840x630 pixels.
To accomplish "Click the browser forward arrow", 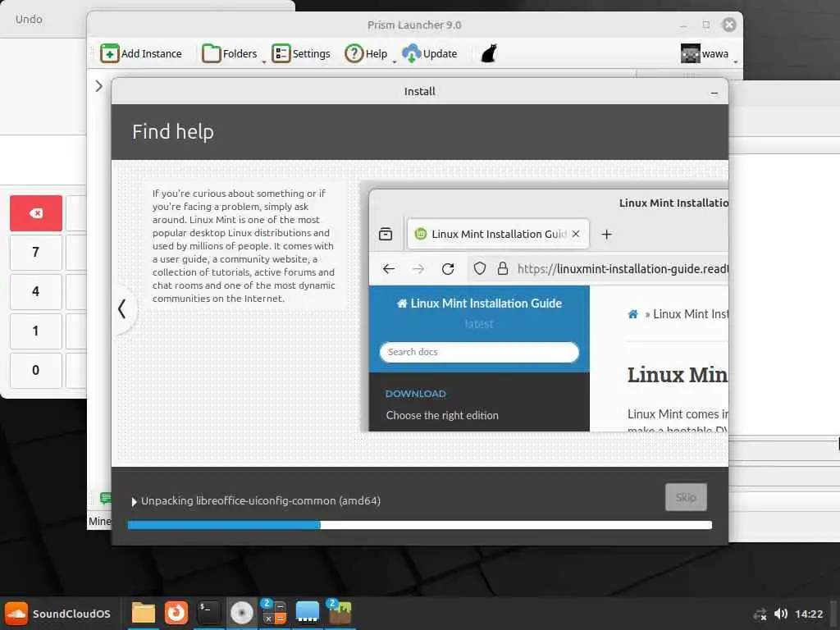I will 418,269.
